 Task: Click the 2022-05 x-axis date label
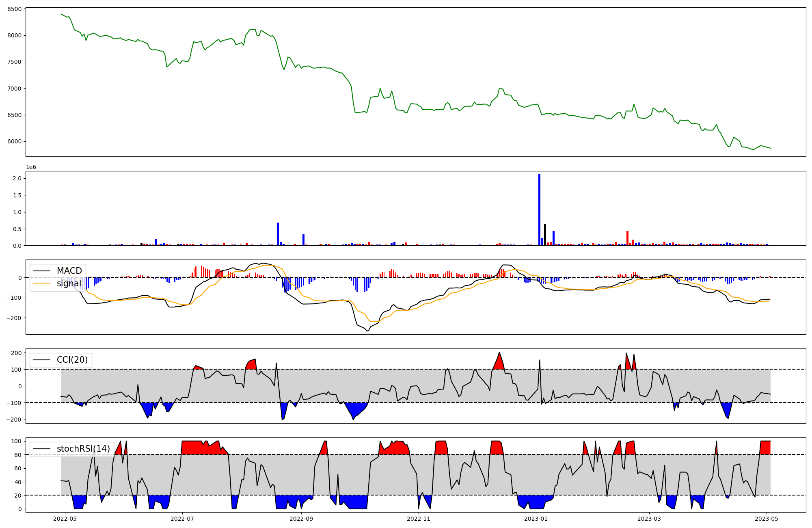65,519
